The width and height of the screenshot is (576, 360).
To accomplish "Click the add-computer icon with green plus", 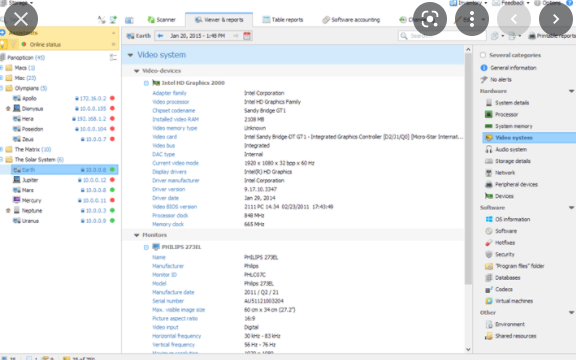I will pos(113,19).
